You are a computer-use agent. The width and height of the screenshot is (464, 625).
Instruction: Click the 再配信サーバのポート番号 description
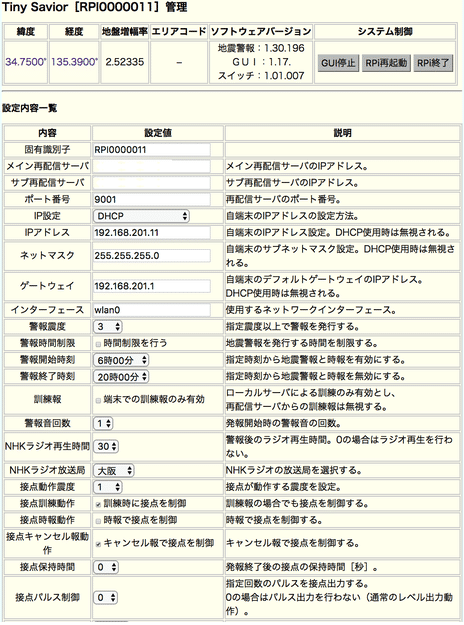click(283, 199)
